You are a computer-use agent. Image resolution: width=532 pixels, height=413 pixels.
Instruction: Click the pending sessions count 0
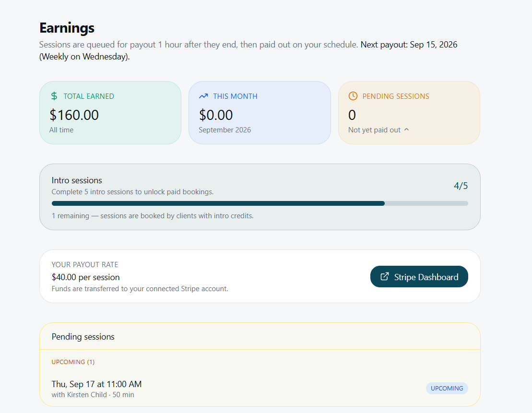[x=352, y=115]
